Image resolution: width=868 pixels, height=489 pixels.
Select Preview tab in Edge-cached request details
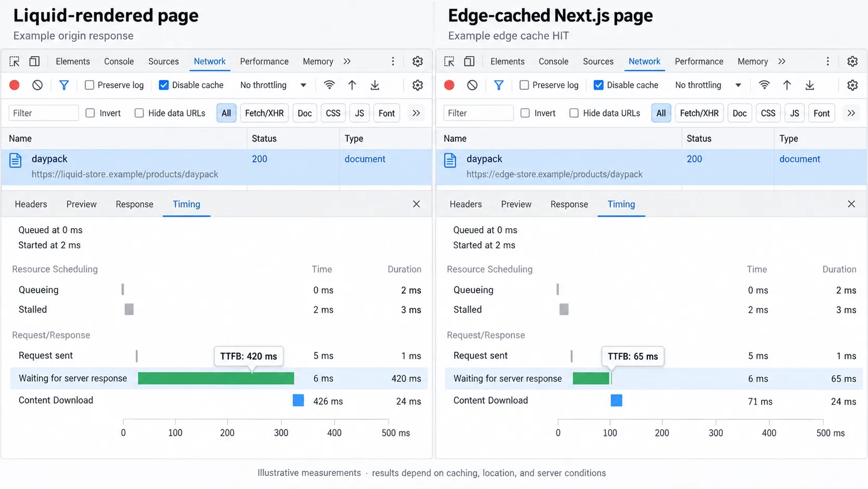click(x=516, y=204)
